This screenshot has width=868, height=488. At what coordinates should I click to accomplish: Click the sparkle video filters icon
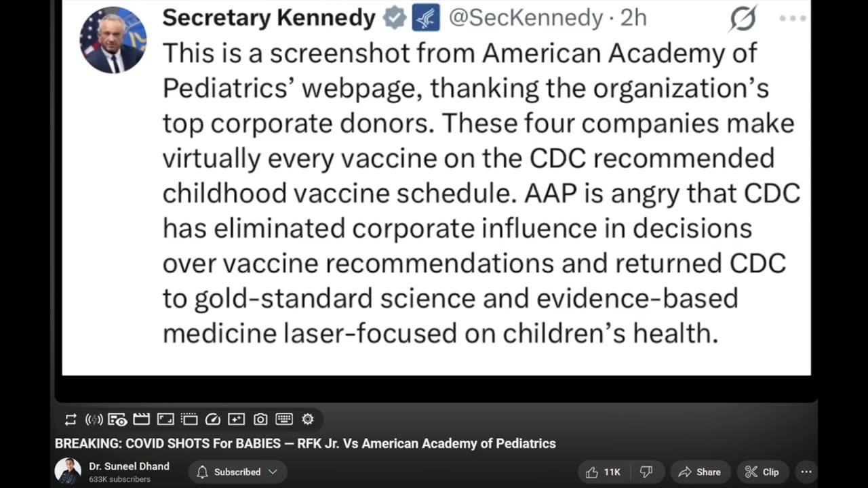click(x=236, y=420)
